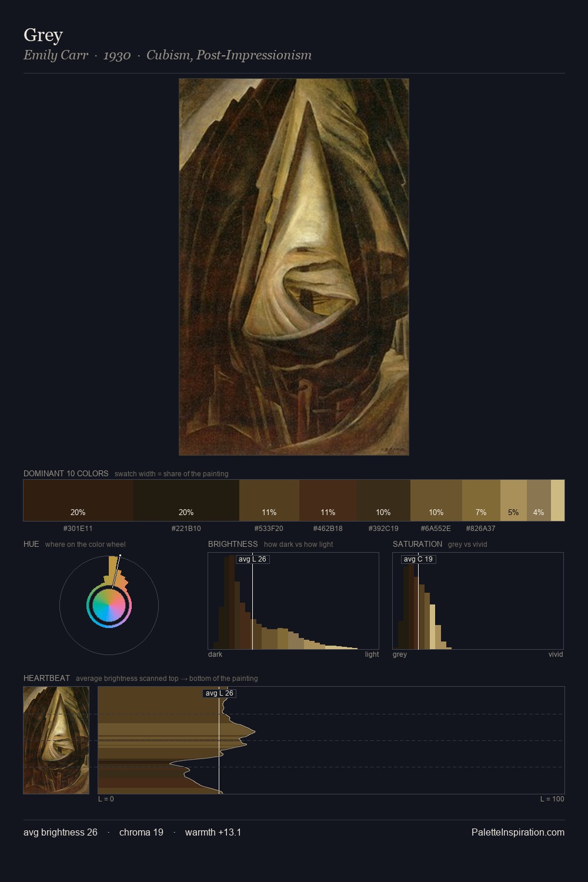The height and width of the screenshot is (882, 588).
Task: Click the 'avg C 19' label in Saturation chart
Action: (418, 559)
